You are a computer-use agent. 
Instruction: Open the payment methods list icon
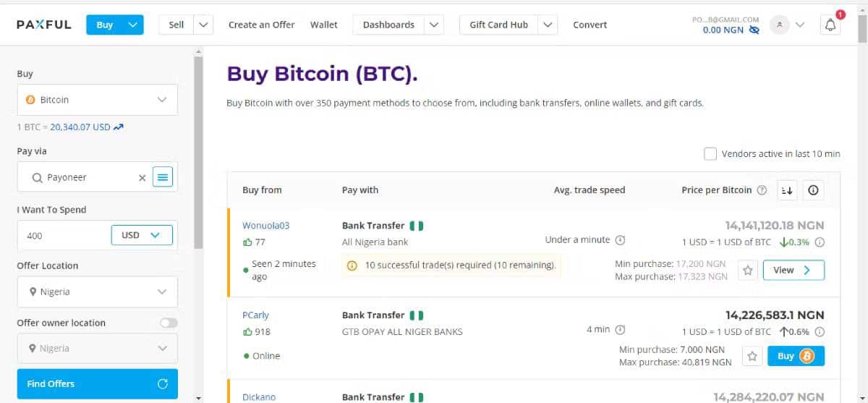pos(163,177)
